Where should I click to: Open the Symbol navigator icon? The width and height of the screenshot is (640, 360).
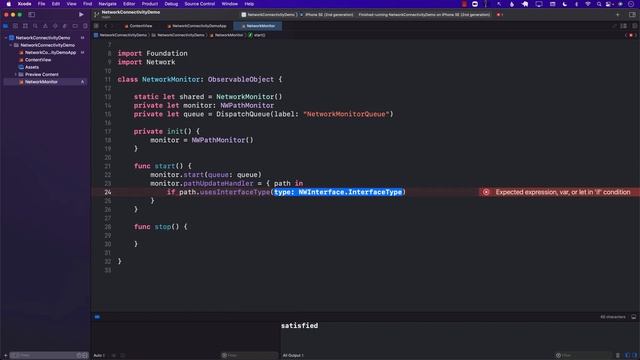click(25, 26)
